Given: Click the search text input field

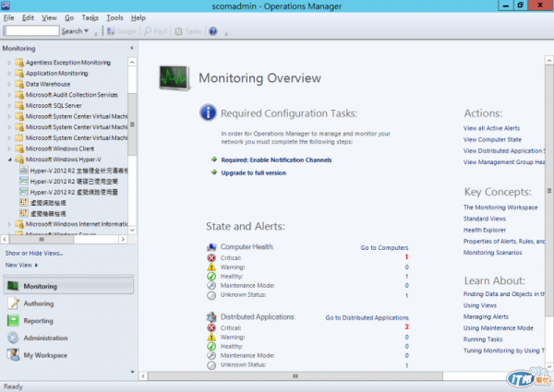Looking at the screenshot, I should [32, 31].
